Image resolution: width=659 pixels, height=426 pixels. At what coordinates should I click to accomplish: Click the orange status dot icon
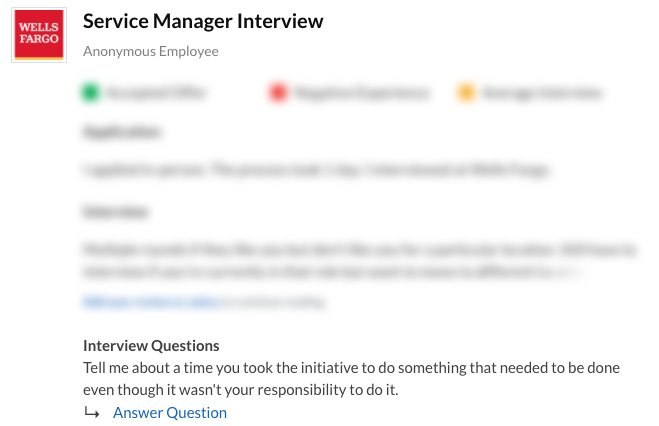(x=466, y=92)
